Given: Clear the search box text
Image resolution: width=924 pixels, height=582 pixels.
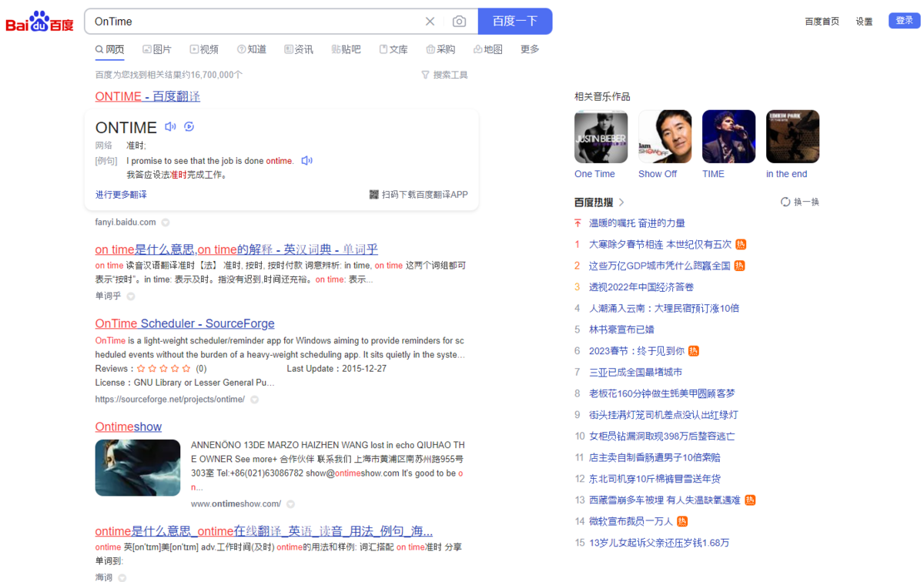Looking at the screenshot, I should 430,22.
